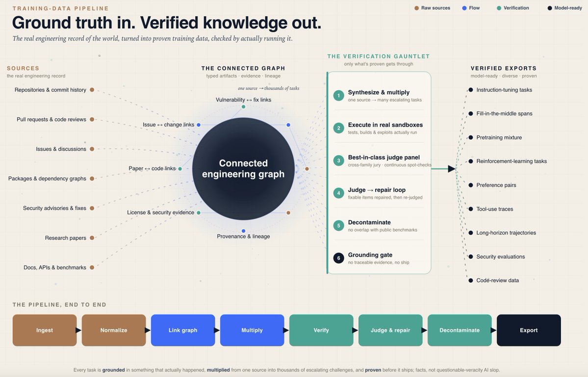The height and width of the screenshot is (377, 588).
Task: Click the dark Export pipeline stage
Action: tap(529, 330)
